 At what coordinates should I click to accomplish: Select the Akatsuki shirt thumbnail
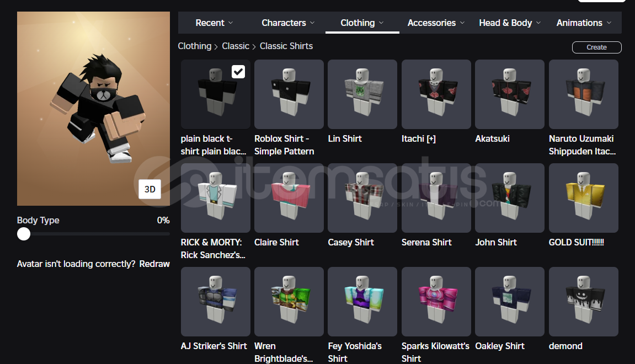tap(510, 94)
